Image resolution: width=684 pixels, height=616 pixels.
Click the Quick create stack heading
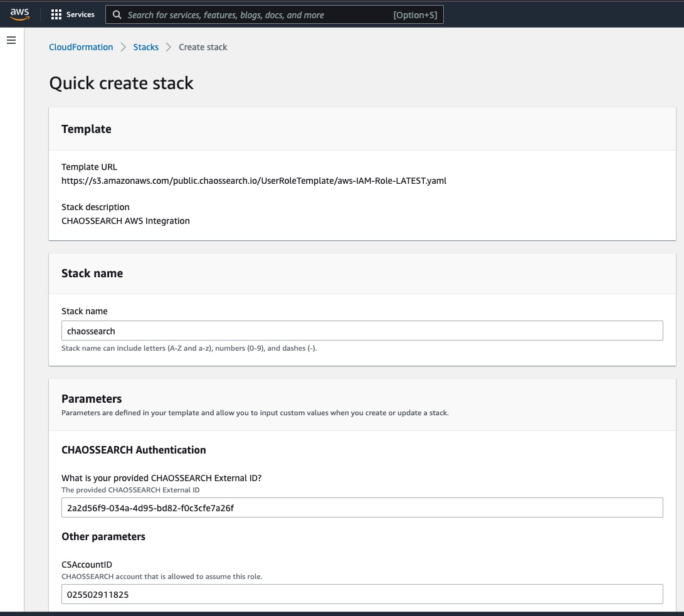point(121,83)
